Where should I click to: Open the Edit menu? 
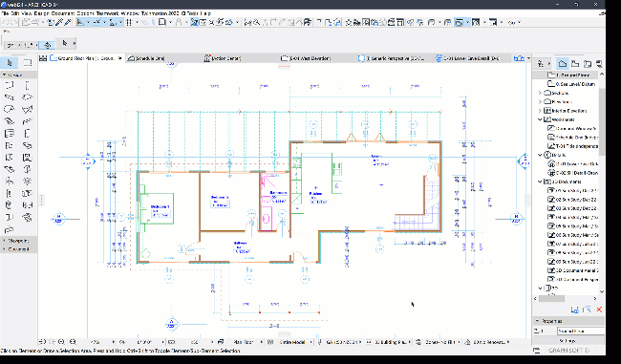[15, 13]
